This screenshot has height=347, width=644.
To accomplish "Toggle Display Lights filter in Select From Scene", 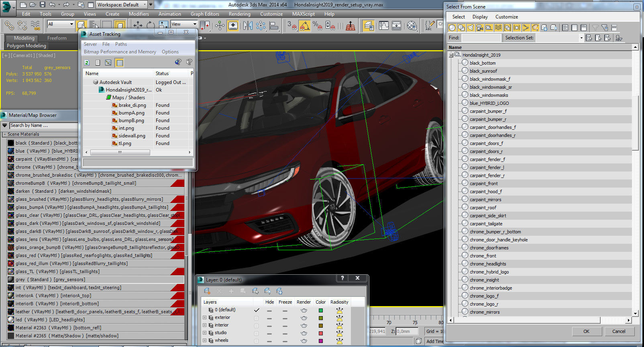I will (x=471, y=28).
